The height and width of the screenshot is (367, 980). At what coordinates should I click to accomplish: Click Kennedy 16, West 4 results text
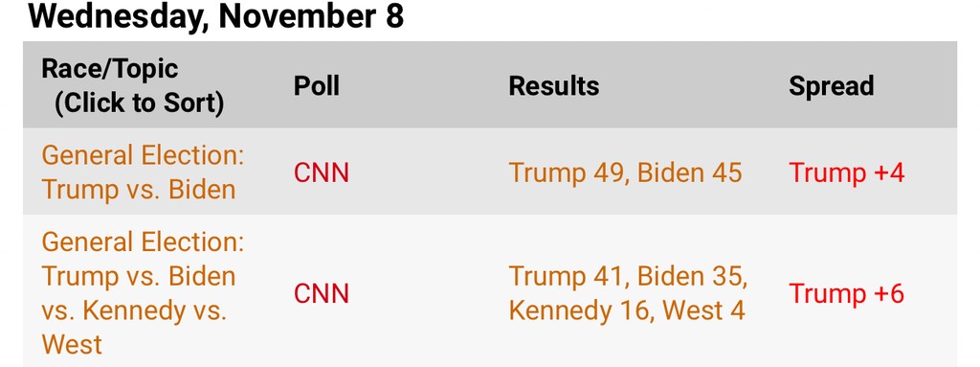[x=627, y=310]
